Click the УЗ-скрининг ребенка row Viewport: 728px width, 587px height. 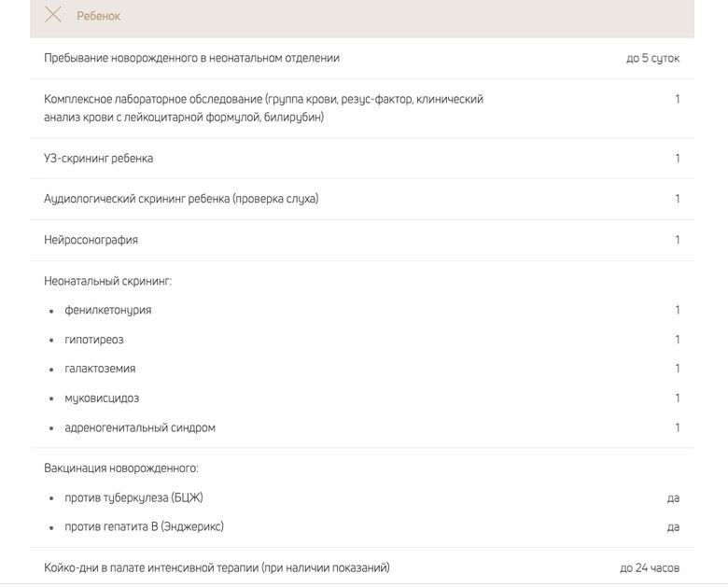pos(99,159)
